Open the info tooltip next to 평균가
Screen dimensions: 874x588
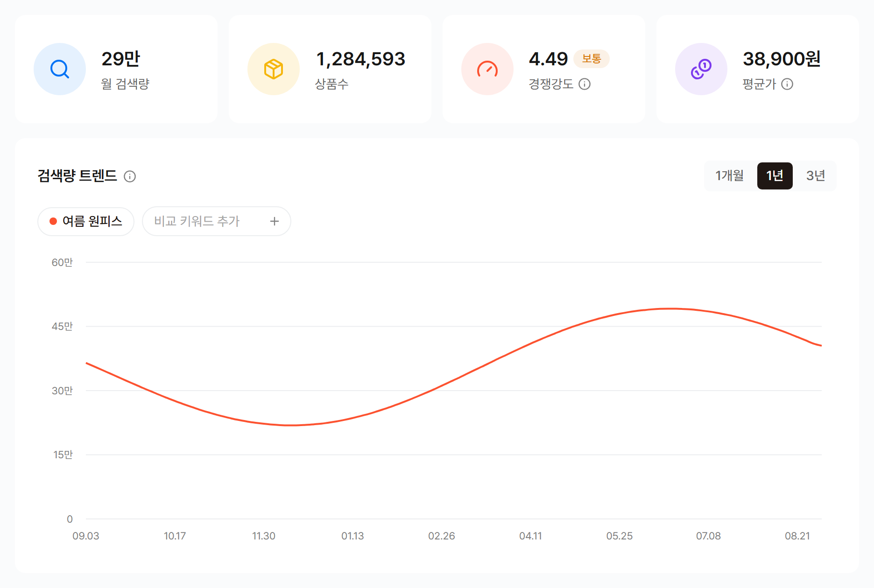[787, 84]
